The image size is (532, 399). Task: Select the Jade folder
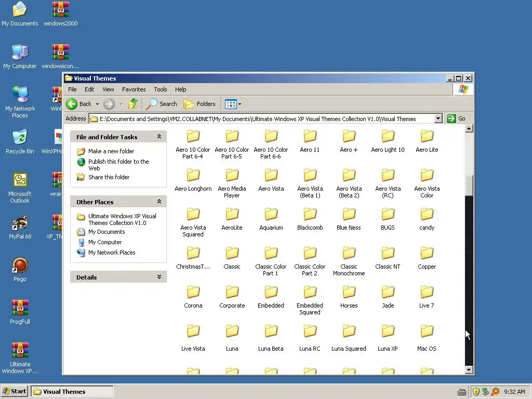(388, 298)
